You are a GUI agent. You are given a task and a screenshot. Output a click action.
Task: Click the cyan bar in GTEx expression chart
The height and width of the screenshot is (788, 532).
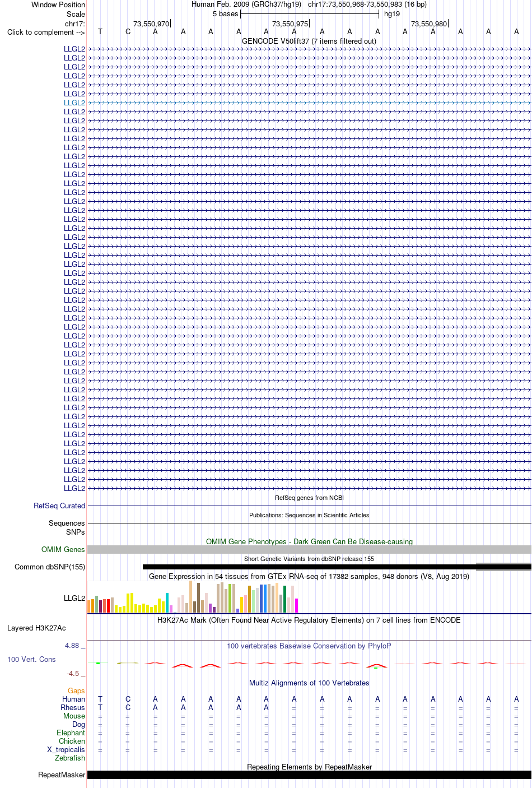[167, 602]
